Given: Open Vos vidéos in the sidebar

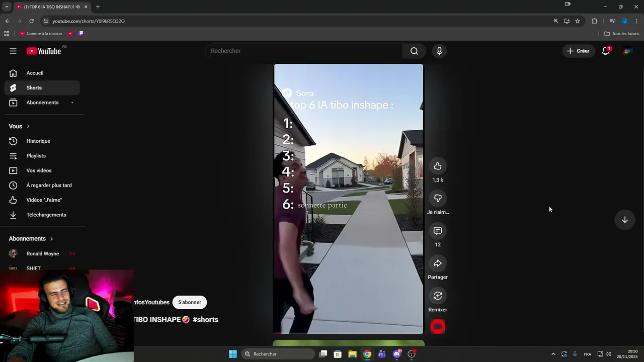Looking at the screenshot, I should (42, 170).
